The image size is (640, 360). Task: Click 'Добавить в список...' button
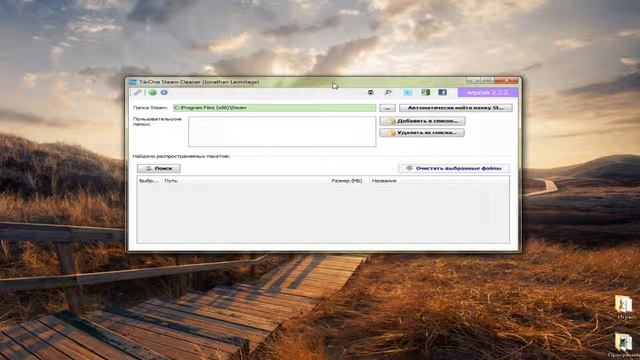pos(422,121)
